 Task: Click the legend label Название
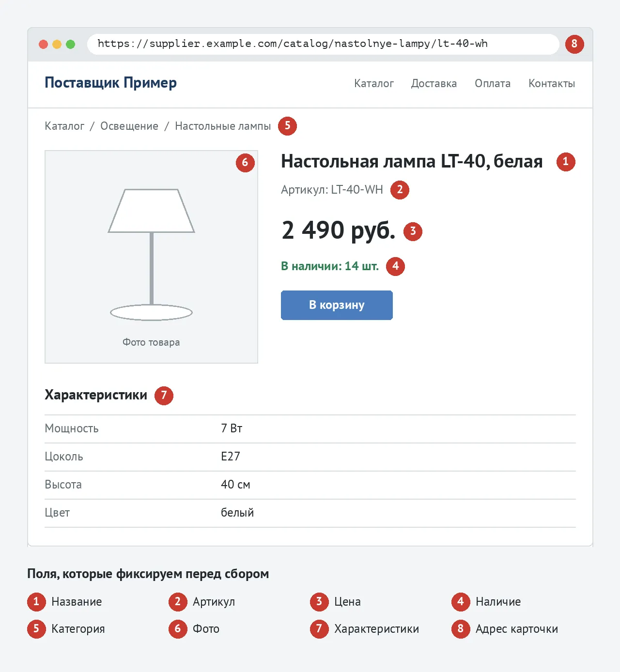coord(77,602)
